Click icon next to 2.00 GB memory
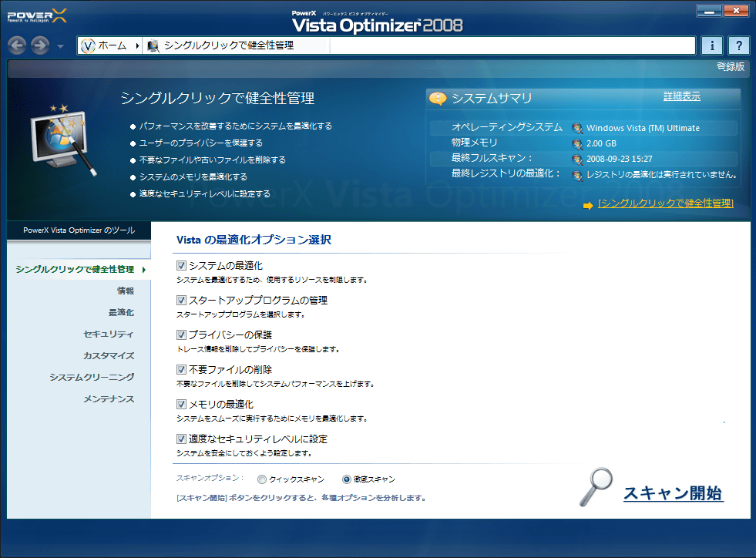 click(x=577, y=143)
